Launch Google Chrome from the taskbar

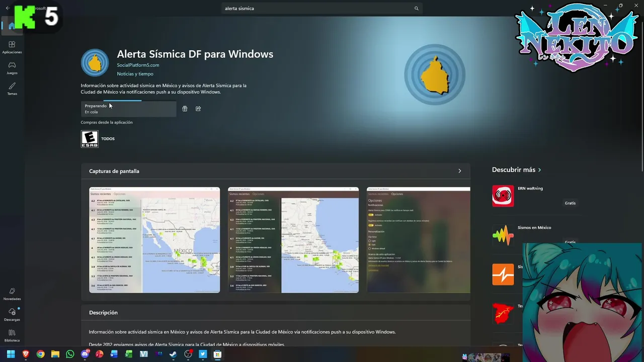[40, 354]
